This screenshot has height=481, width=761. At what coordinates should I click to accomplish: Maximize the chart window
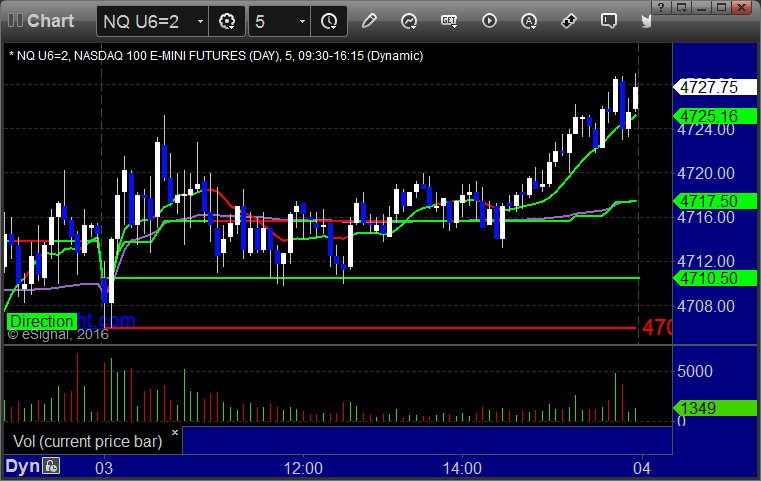722,7
